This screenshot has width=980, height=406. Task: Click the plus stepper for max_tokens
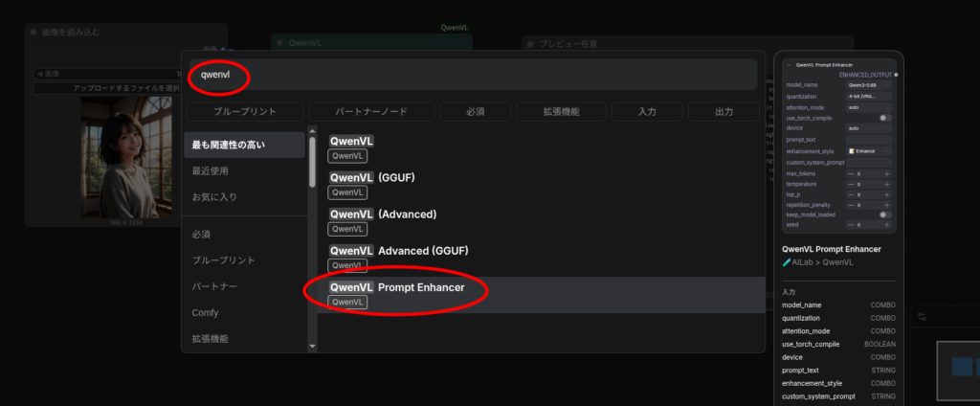coord(886,172)
